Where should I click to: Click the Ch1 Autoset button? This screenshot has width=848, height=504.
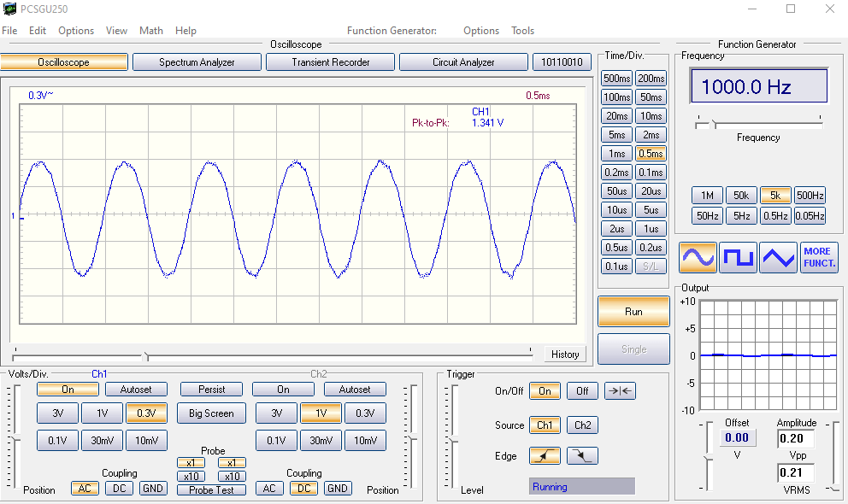coord(136,390)
